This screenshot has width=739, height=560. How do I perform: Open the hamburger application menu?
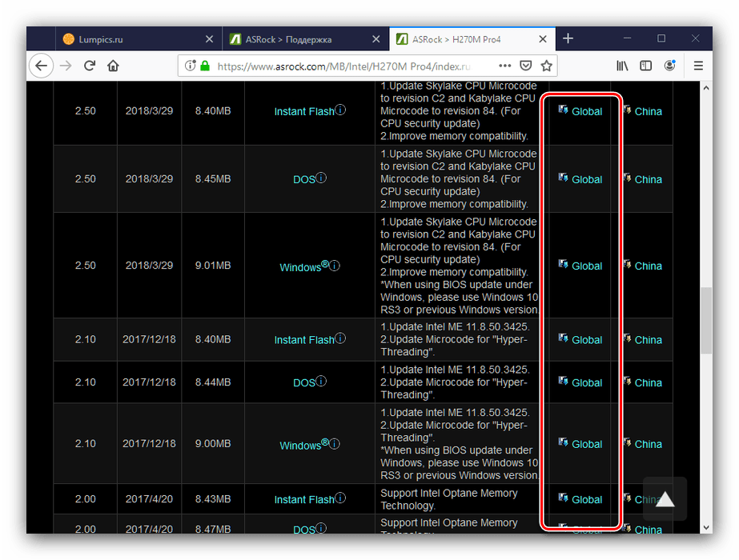698,66
